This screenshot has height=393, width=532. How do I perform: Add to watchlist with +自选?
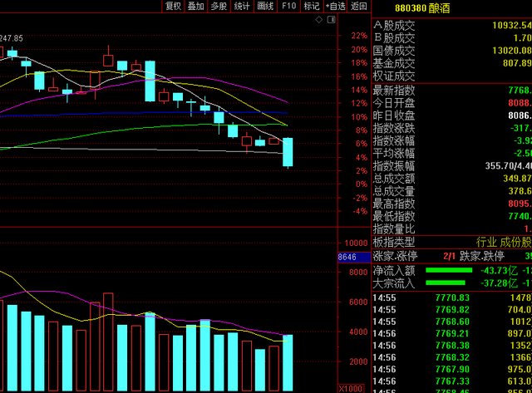(x=335, y=6)
